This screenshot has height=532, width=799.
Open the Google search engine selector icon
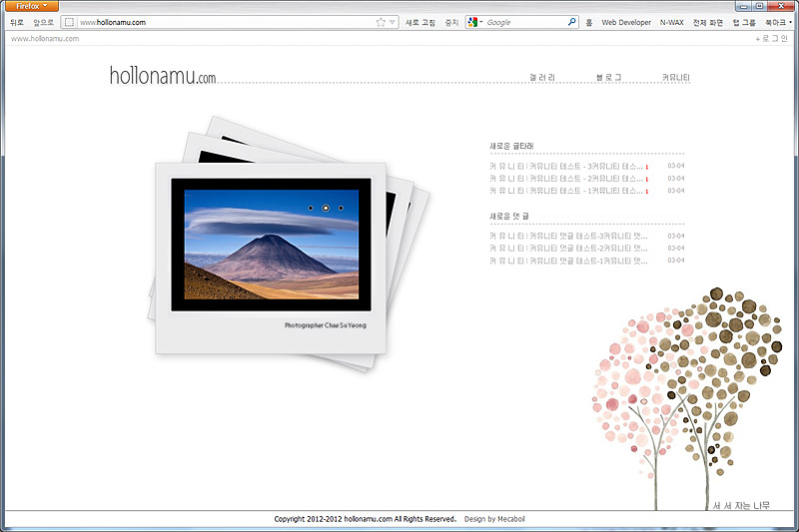click(x=474, y=22)
